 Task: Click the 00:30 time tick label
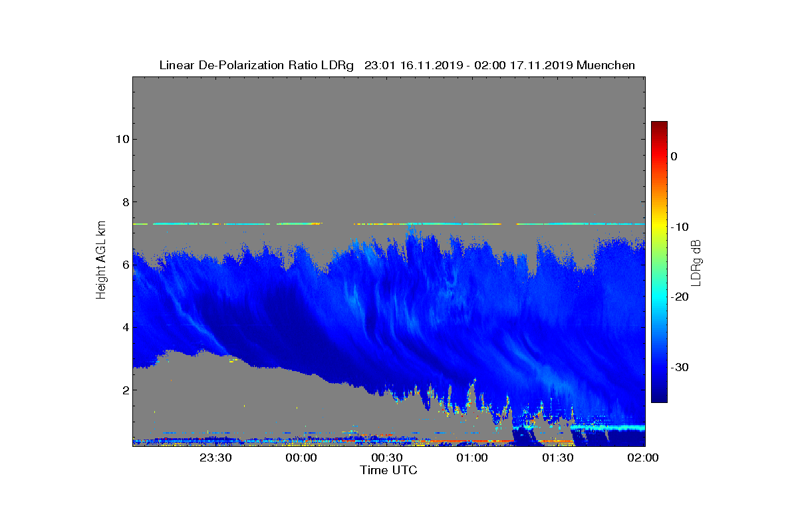(387, 458)
